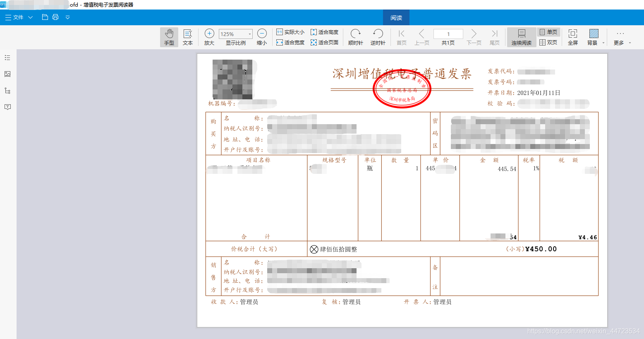Screen dimensions: 644x339
Task: Click the 放大 zoom in button
Action: (209, 37)
